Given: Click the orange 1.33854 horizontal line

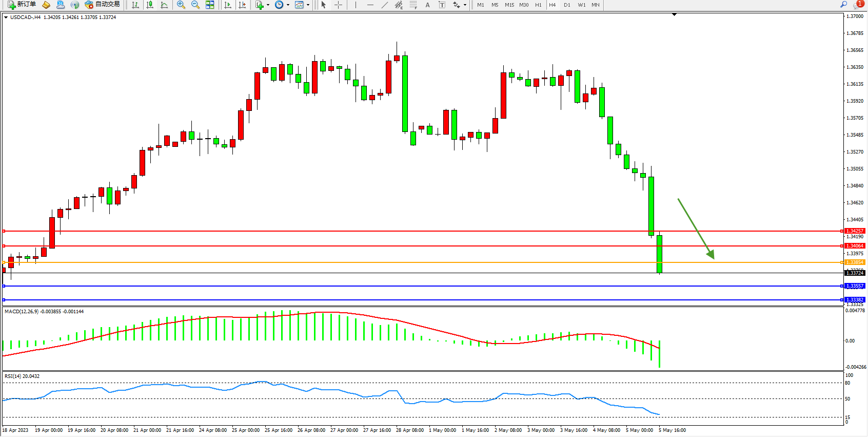Looking at the screenshot, I should pyautogui.click(x=410, y=262).
